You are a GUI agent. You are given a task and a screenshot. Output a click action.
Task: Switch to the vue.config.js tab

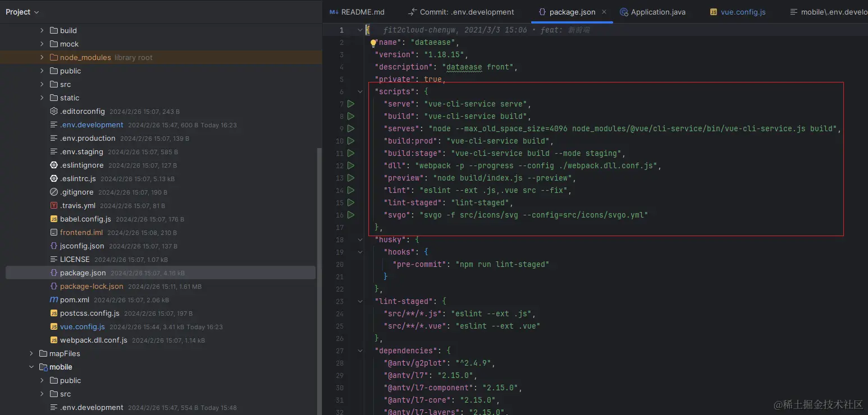pos(738,12)
